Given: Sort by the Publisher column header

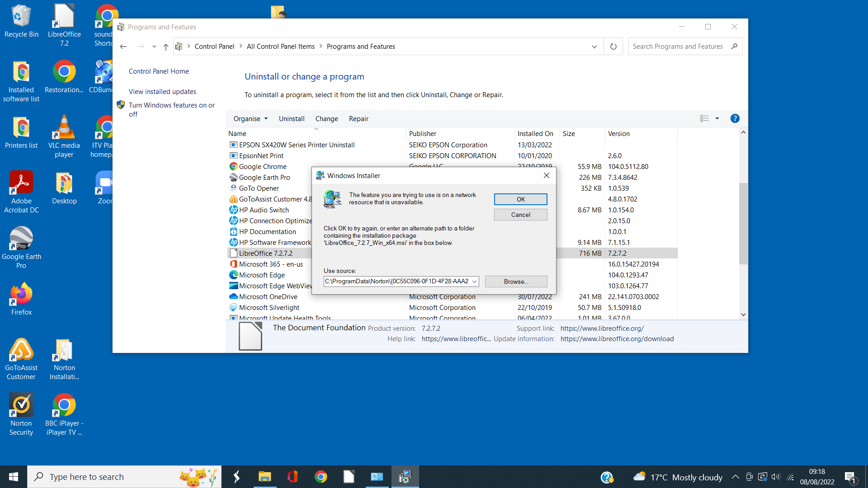Looking at the screenshot, I should coord(460,134).
